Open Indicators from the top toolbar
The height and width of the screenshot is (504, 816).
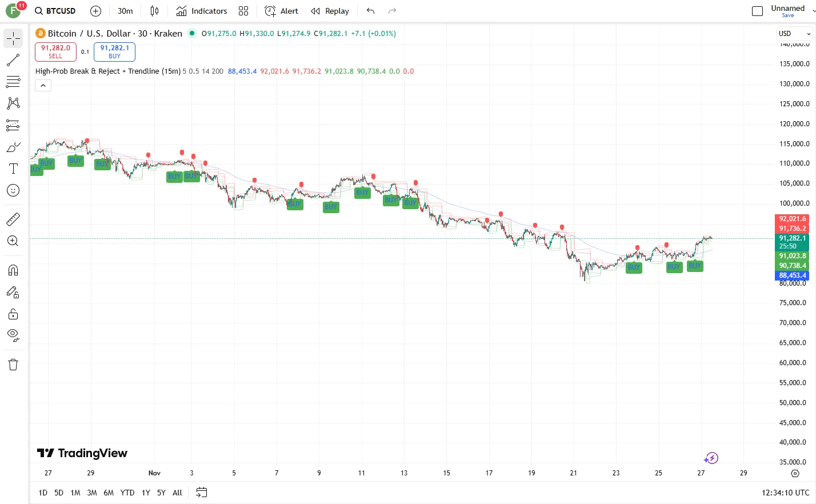[202, 11]
